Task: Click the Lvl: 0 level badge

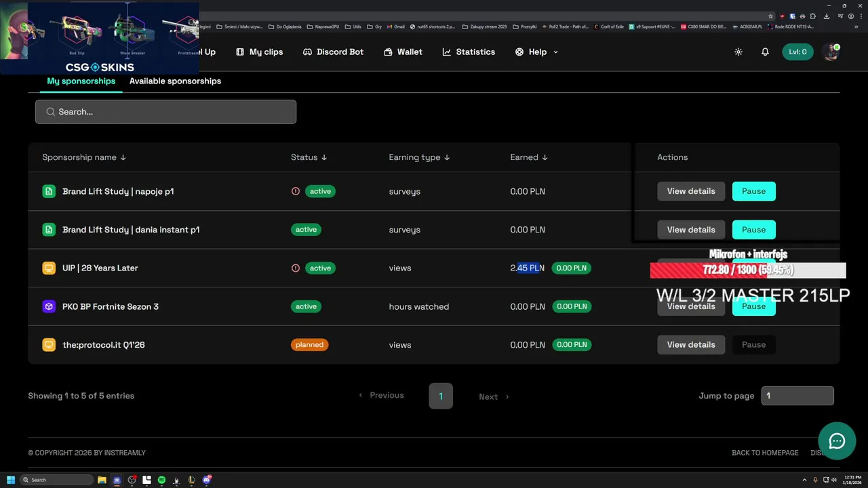Action: [x=797, y=52]
